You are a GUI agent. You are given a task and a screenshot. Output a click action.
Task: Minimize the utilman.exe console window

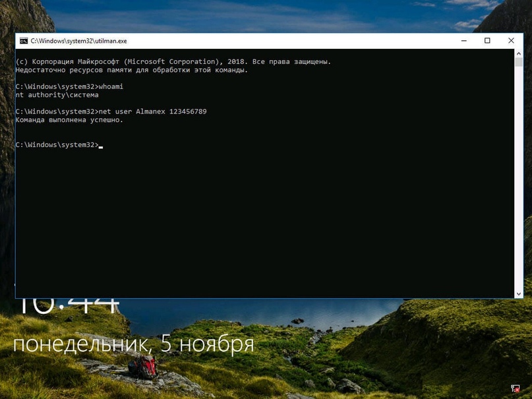tap(464, 41)
